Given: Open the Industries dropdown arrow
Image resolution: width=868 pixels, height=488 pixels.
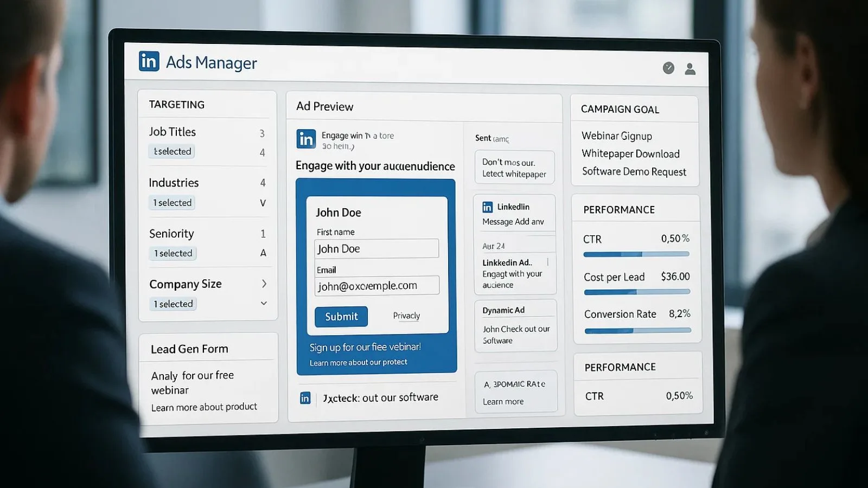Looking at the screenshot, I should coord(263,203).
